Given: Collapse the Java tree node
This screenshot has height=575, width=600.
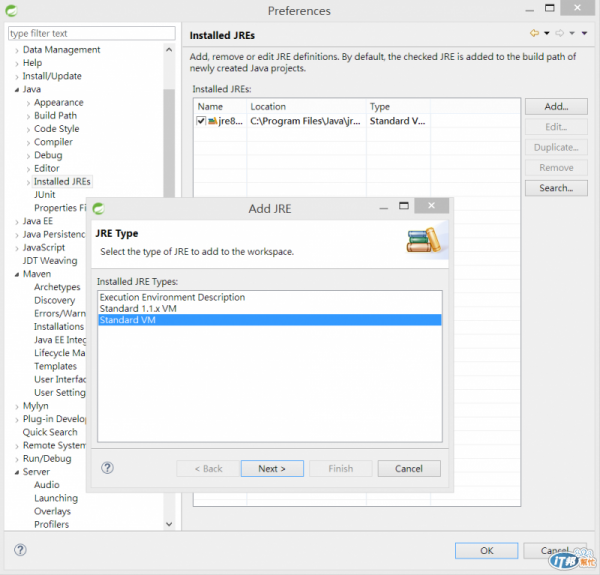Looking at the screenshot, I should (x=17, y=90).
